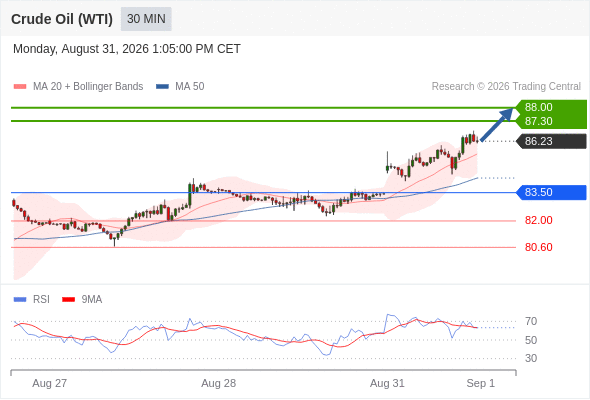Click the green 88.00 resistance price tag
The height and width of the screenshot is (400, 590).
(551, 107)
